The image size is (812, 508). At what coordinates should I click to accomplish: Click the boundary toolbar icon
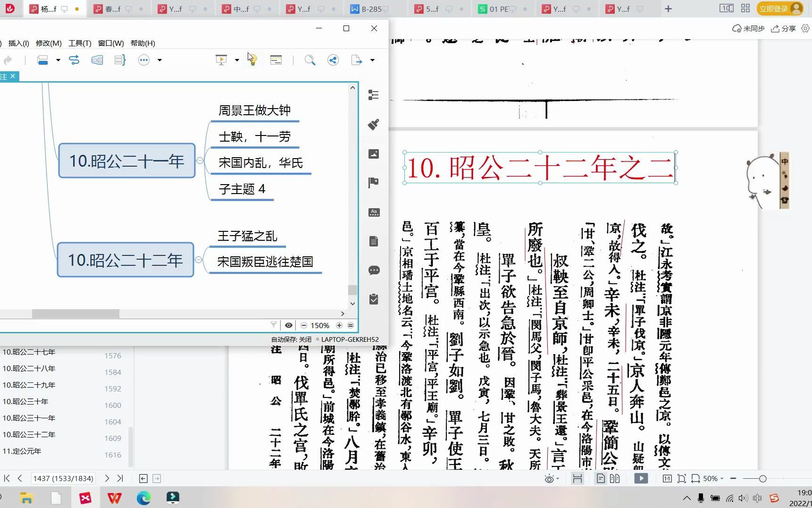click(97, 60)
